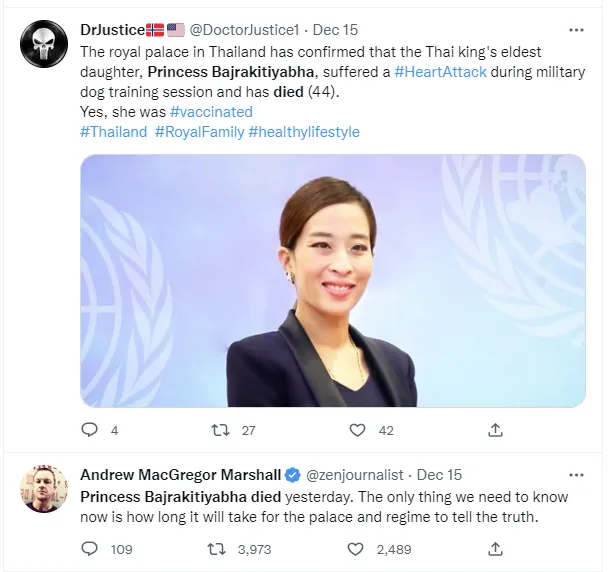Viewport: 608px width, 572px height.
Task: Open more options on Marshall's tweet
Action: coord(575,474)
